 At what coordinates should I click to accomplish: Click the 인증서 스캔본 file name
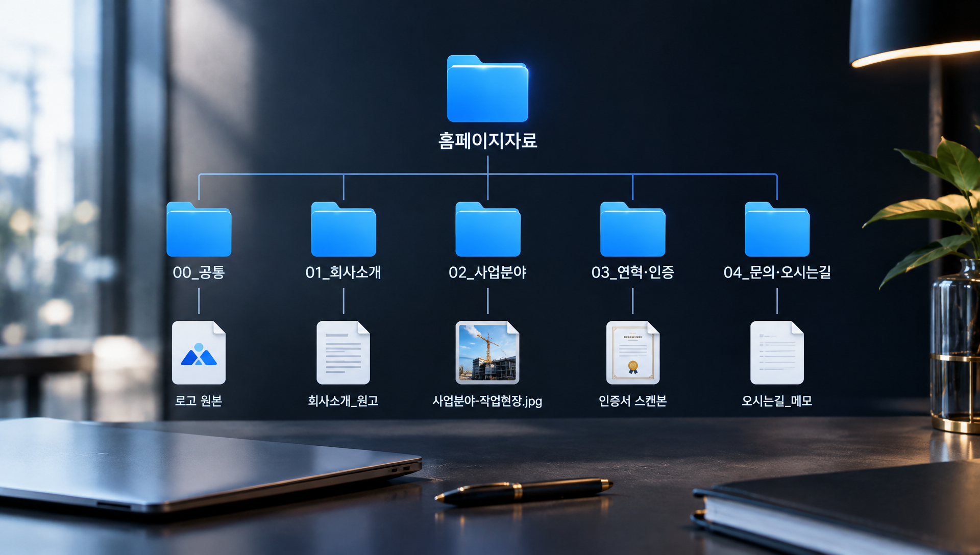[632, 401]
